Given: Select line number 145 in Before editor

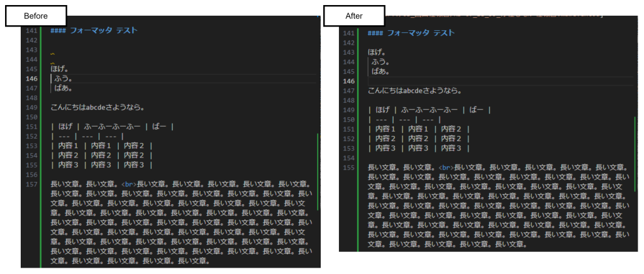Looking at the screenshot, I should (31, 69).
